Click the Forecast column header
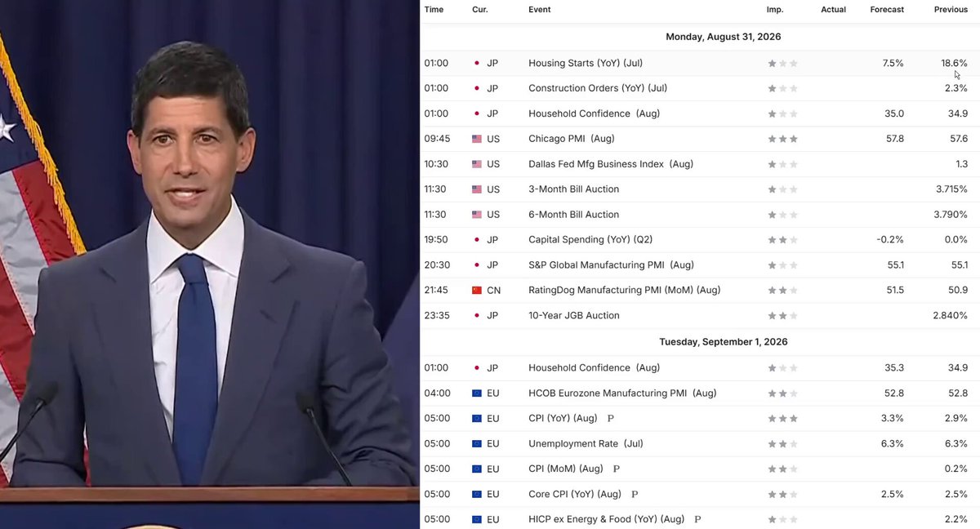 (887, 10)
